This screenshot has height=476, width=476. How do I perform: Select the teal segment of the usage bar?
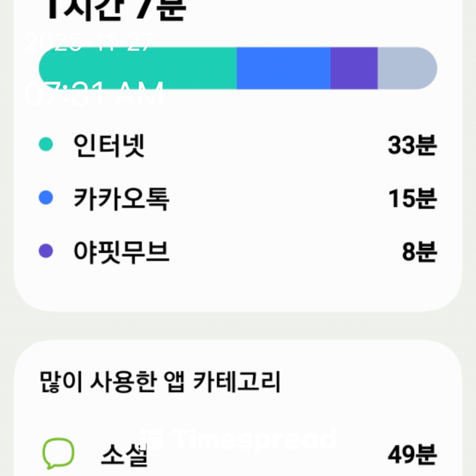(x=138, y=68)
